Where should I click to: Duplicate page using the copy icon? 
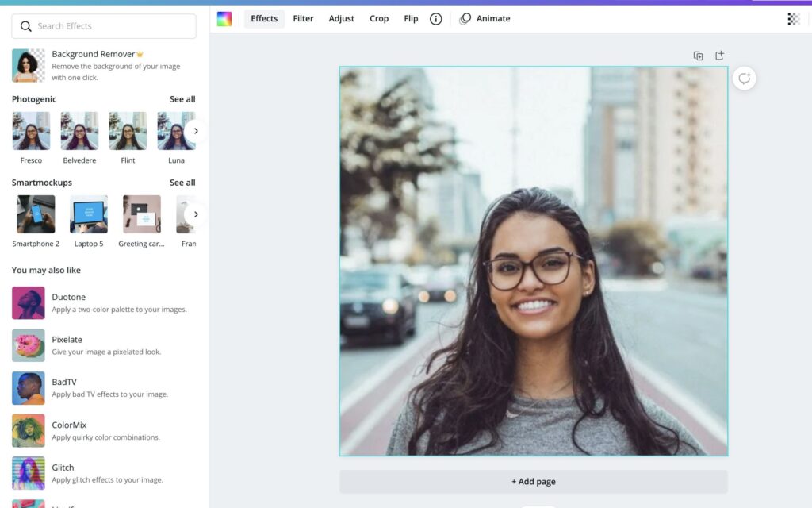698,56
